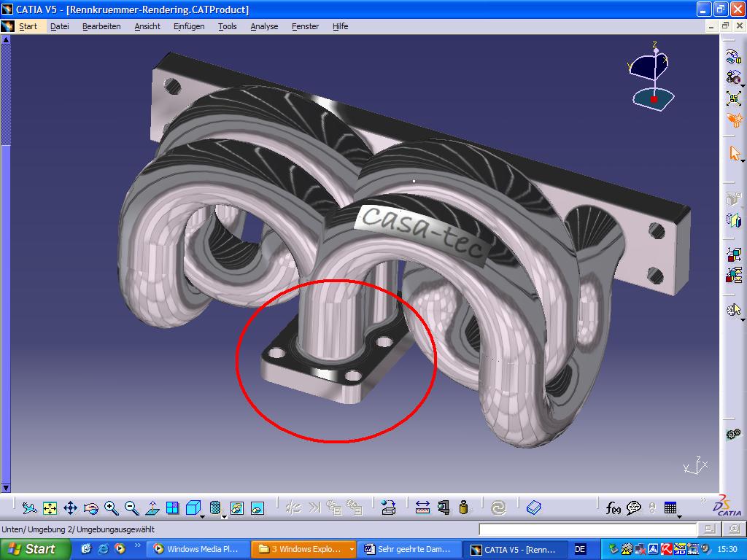Click the multi-view window icon

click(172, 508)
